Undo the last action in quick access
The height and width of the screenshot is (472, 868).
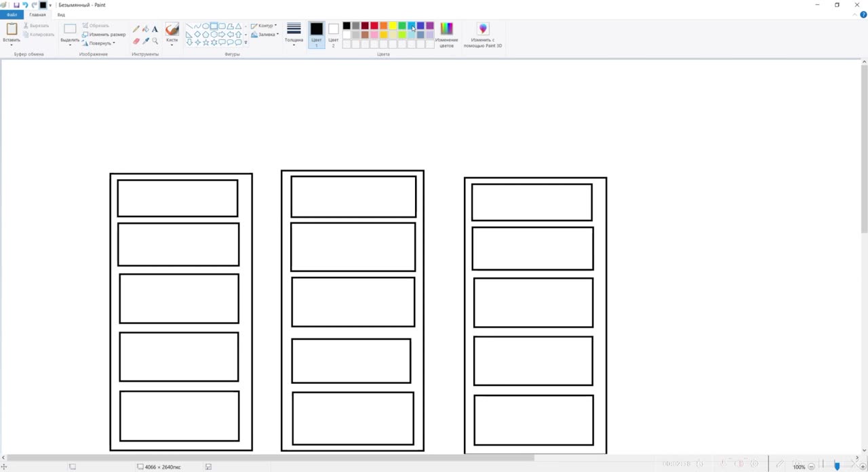25,5
